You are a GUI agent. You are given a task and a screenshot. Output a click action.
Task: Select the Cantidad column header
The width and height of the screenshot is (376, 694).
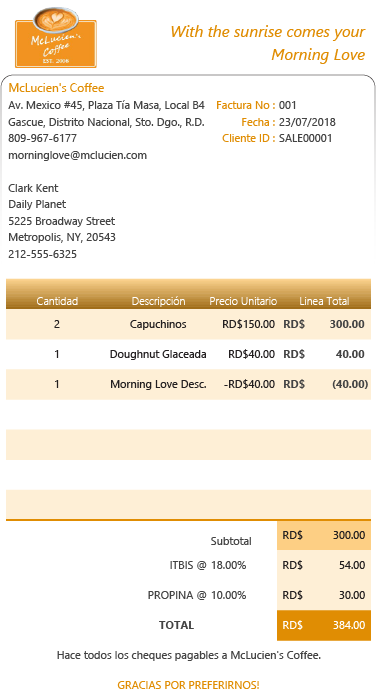point(57,301)
